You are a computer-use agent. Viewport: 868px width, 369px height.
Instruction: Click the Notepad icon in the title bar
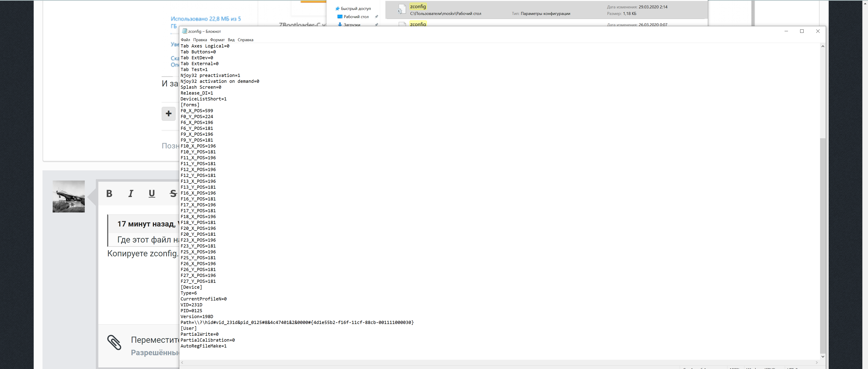pos(184,31)
